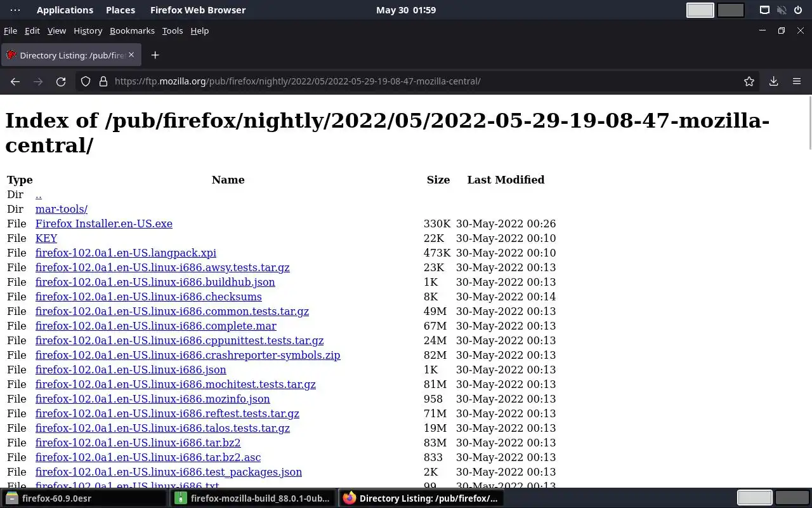Image resolution: width=812 pixels, height=508 pixels.
Task: Open the Places menu
Action: coord(121,10)
